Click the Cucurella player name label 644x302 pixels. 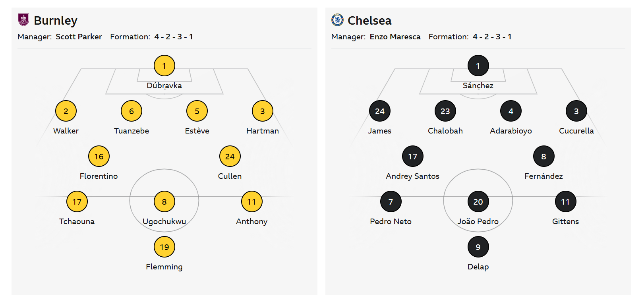[x=576, y=131]
